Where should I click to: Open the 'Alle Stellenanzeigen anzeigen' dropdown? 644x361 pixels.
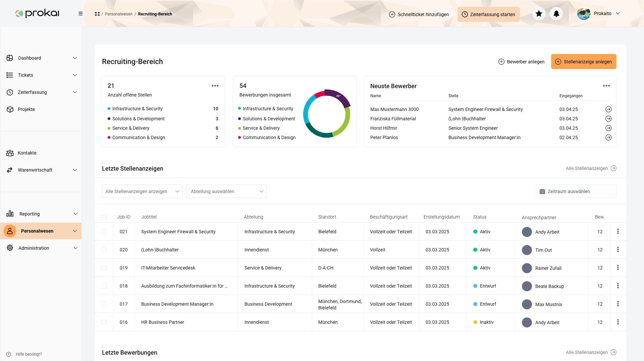142,191
